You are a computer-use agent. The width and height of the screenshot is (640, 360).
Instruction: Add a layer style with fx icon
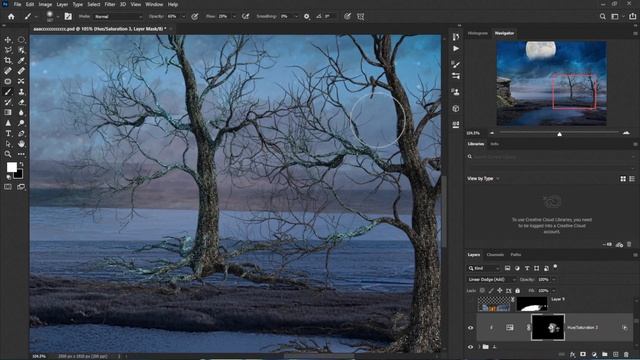[572, 355]
